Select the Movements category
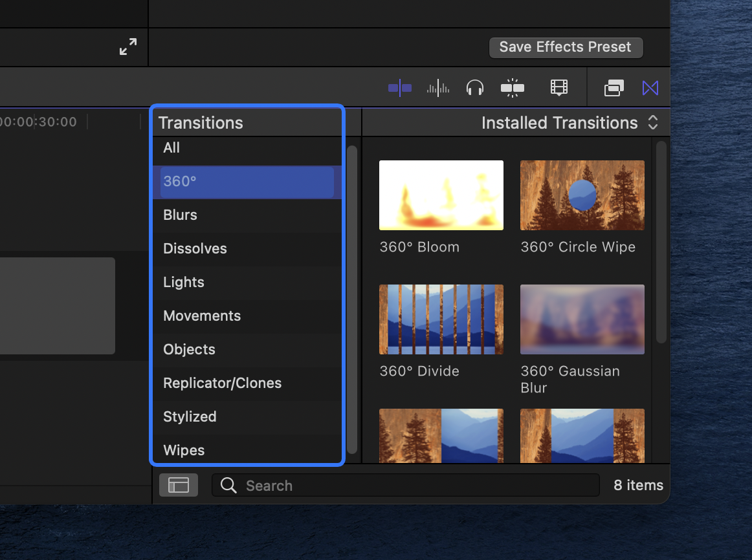Screen dimensions: 752x560 (x=247, y=316)
